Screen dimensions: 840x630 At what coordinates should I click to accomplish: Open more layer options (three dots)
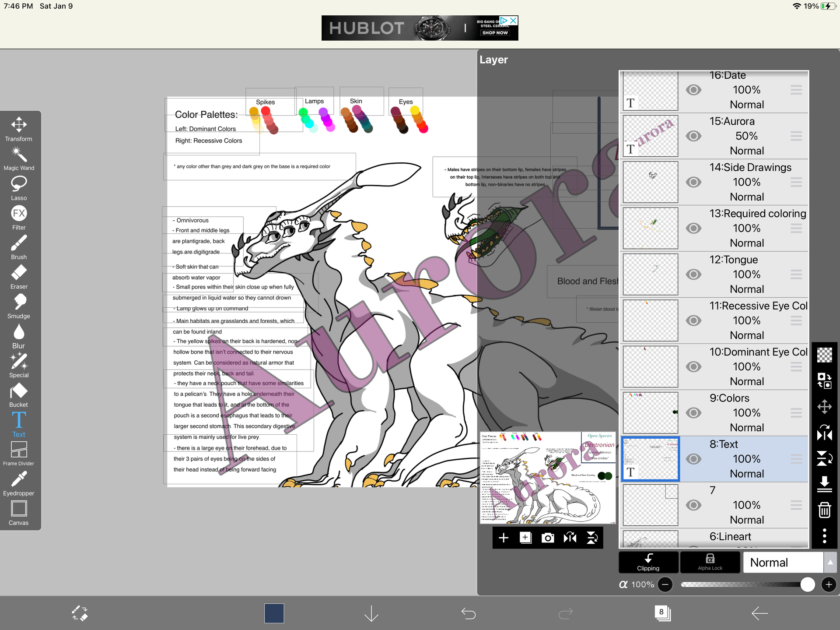tap(825, 536)
